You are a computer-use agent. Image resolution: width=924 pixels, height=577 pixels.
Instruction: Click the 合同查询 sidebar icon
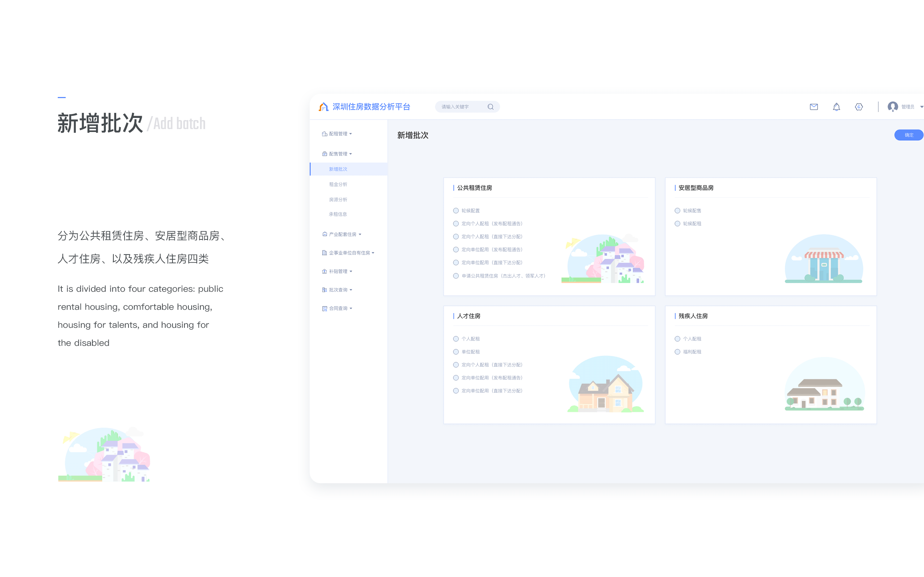click(324, 308)
